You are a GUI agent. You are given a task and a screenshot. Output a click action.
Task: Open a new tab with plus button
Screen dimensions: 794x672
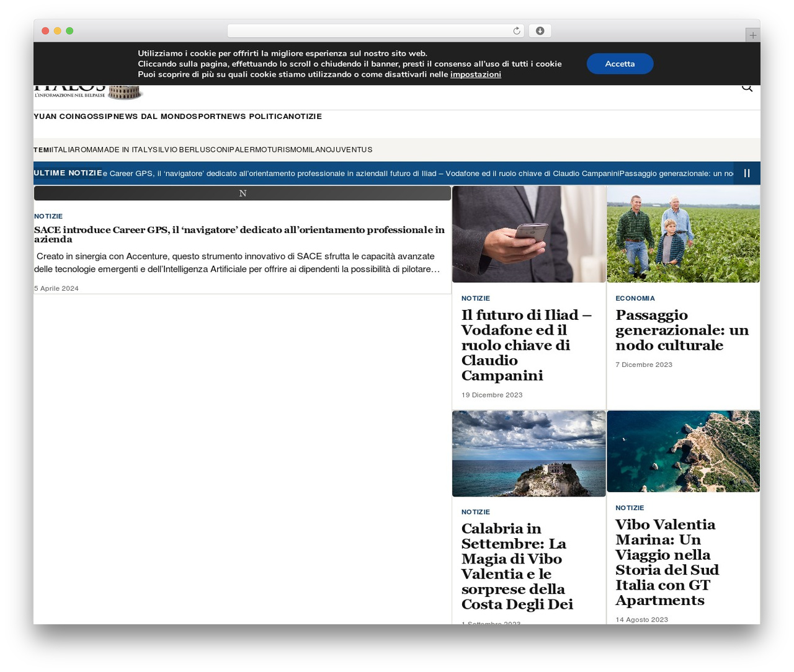[x=752, y=35]
